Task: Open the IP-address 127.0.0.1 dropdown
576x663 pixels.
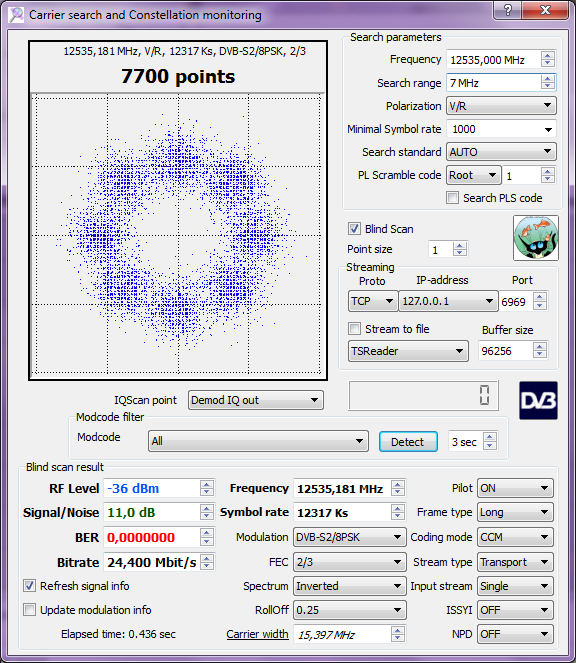Action: tap(448, 301)
